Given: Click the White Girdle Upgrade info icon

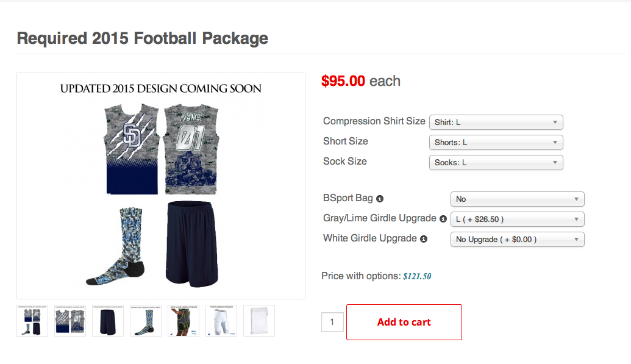Looking at the screenshot, I should click(x=424, y=239).
